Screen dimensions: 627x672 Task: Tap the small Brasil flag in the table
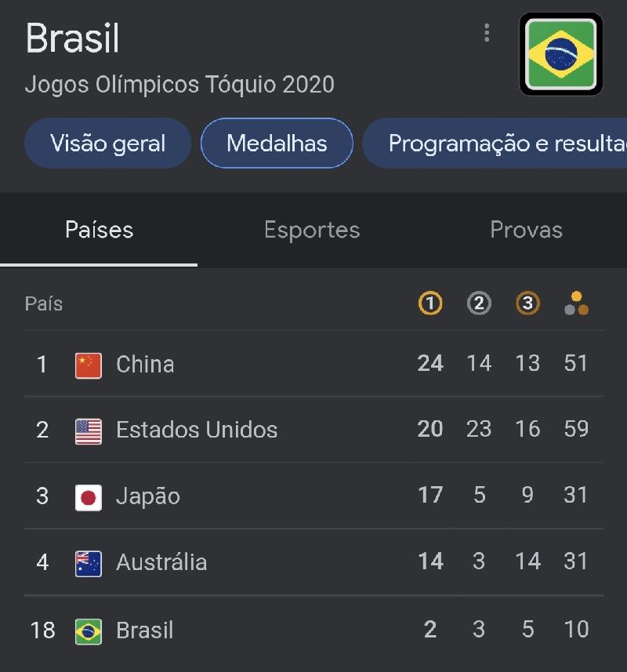click(89, 632)
